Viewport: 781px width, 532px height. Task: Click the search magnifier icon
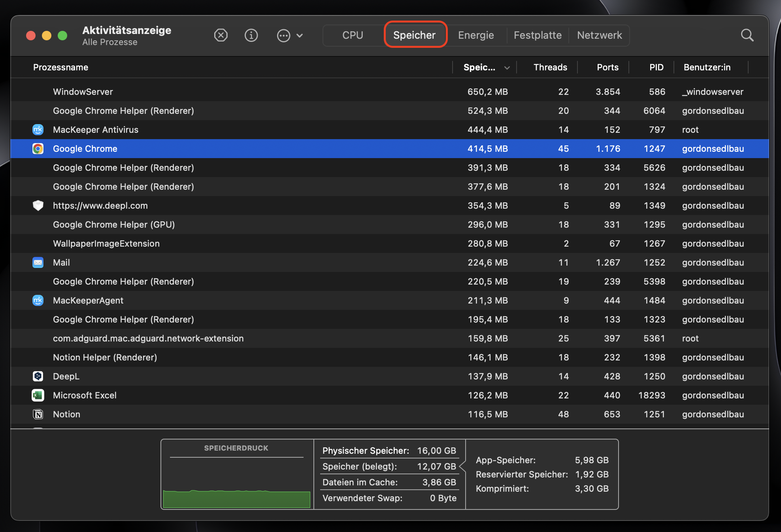(747, 35)
